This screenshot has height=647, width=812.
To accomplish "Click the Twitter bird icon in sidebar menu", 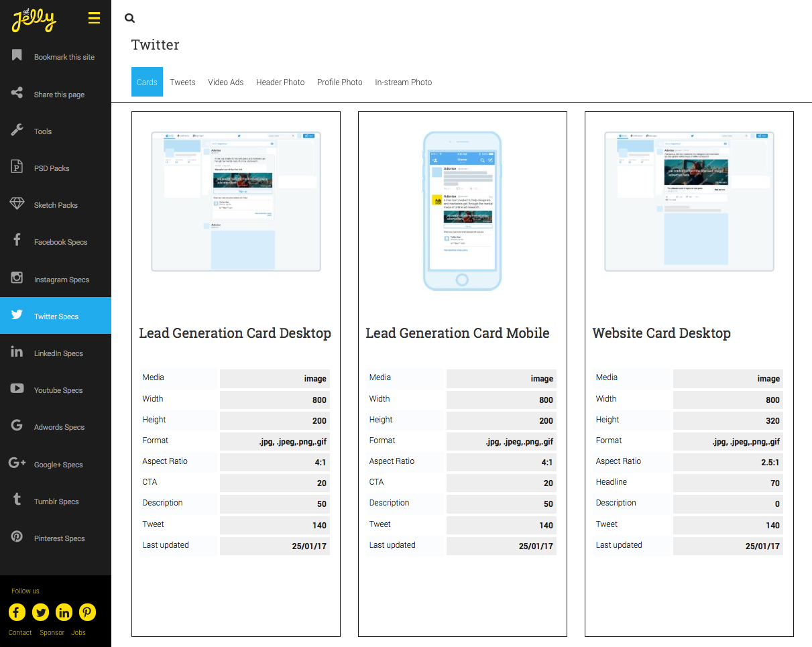I will click(17, 315).
